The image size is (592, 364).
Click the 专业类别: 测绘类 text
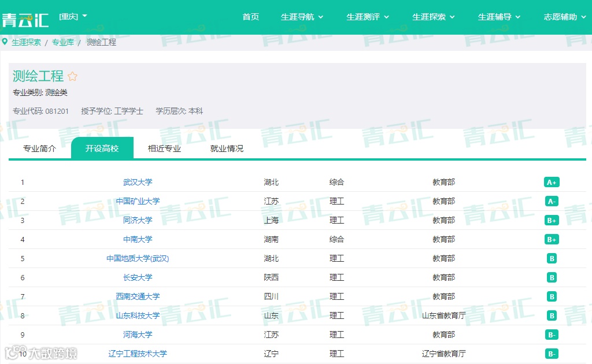[40, 93]
